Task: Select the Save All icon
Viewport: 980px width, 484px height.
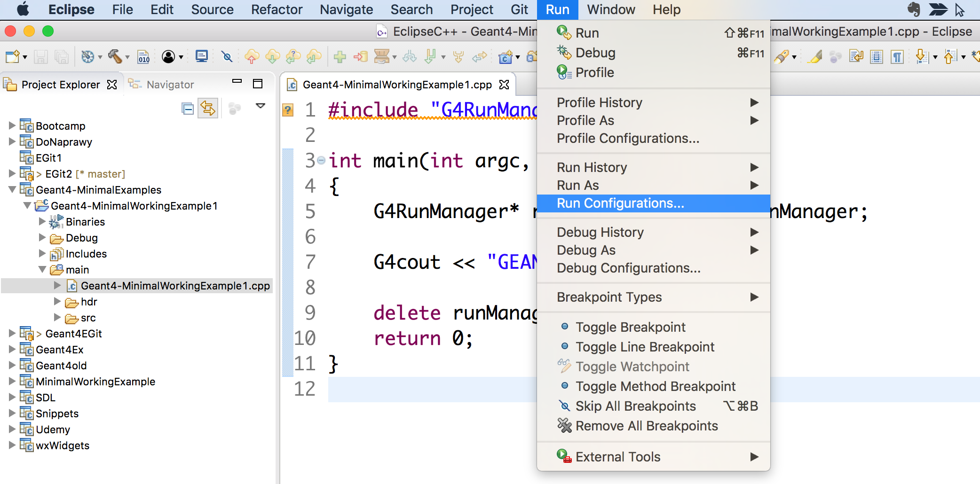Action: tap(62, 56)
